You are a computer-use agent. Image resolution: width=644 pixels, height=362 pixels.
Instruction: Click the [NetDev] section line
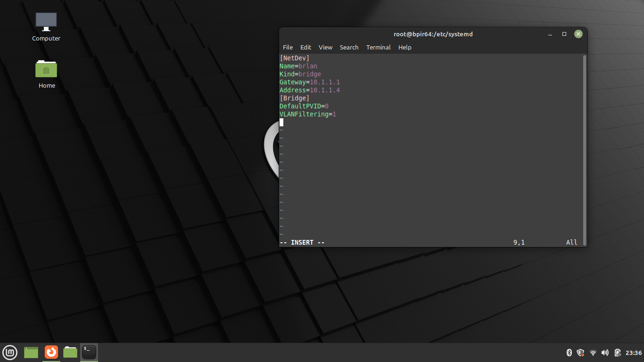295,58
